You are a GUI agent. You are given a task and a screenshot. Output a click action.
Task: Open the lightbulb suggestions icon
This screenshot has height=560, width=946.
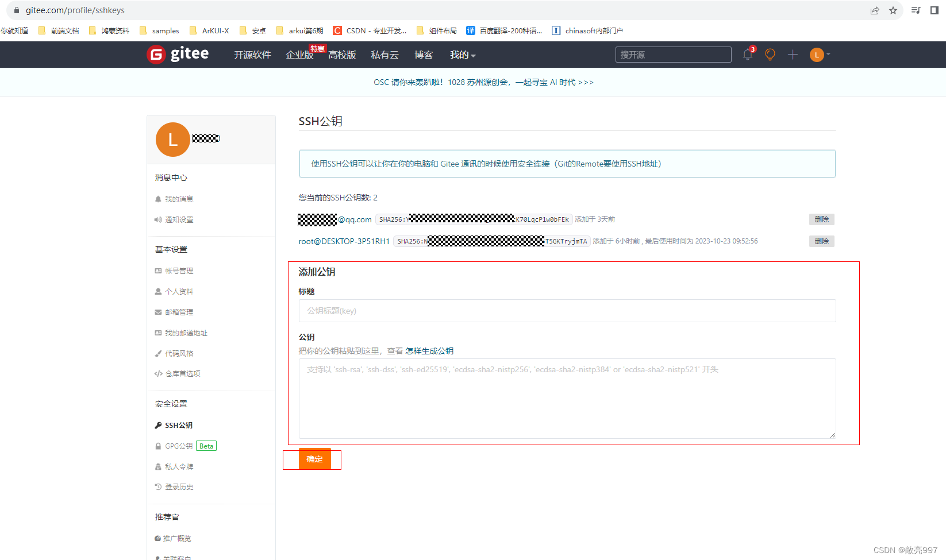click(770, 55)
